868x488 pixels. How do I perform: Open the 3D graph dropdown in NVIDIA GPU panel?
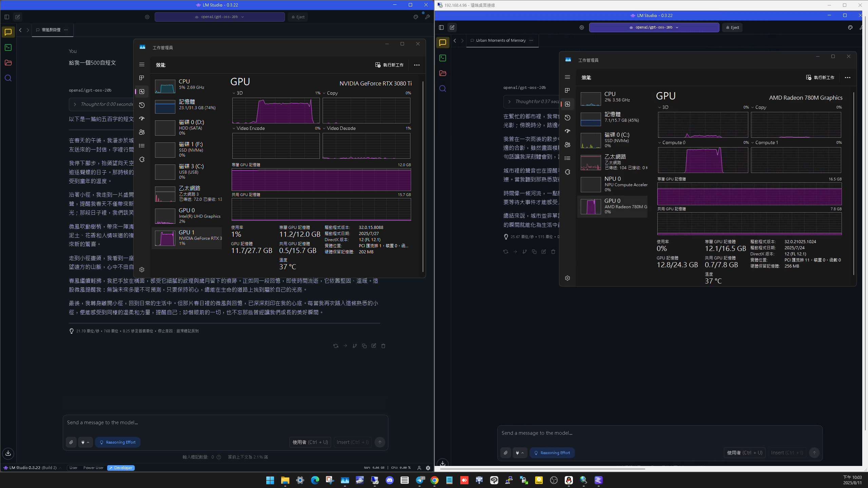[x=234, y=93]
